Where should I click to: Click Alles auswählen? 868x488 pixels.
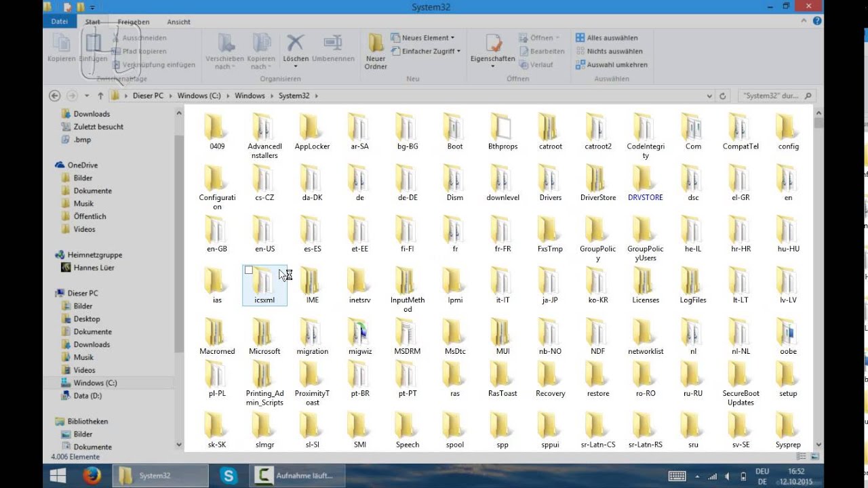pos(607,38)
